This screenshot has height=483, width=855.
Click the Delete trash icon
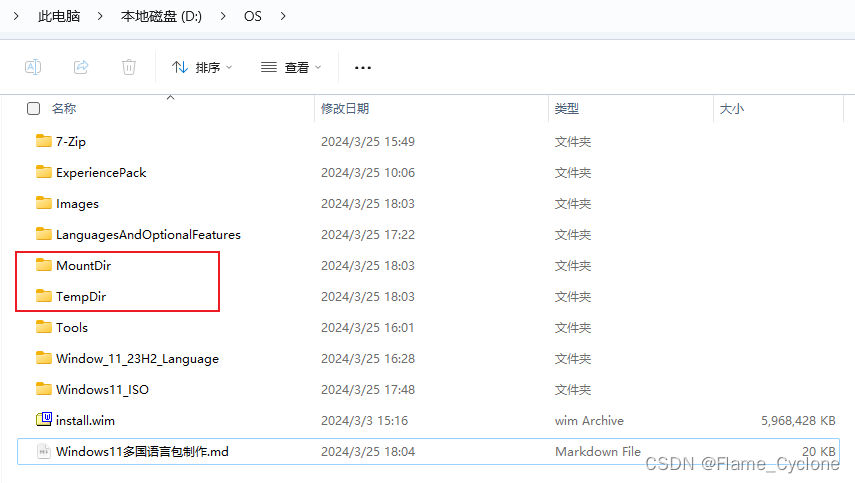129,67
